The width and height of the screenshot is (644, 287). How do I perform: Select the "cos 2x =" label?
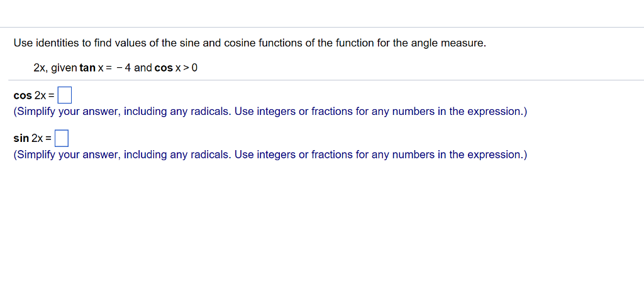pos(34,95)
